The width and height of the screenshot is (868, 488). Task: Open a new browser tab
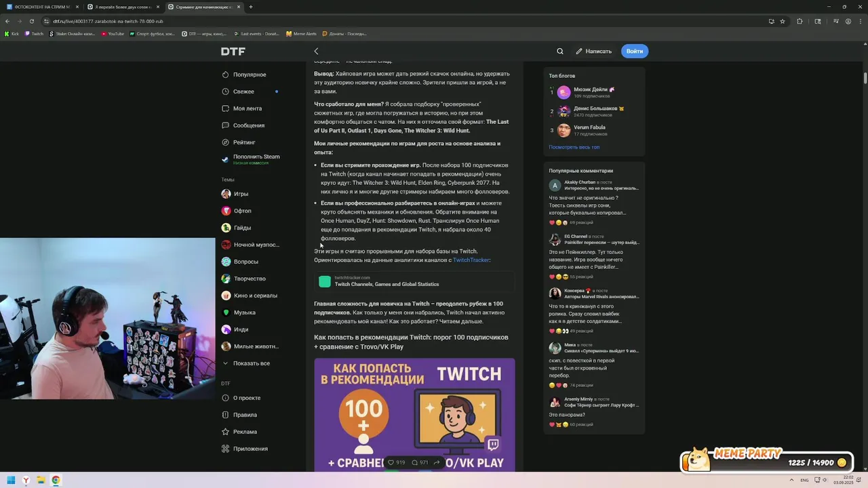(251, 7)
